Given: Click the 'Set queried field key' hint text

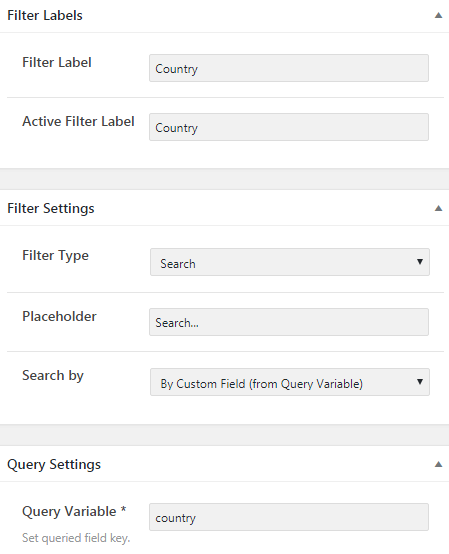Looking at the screenshot, I should point(76,538).
